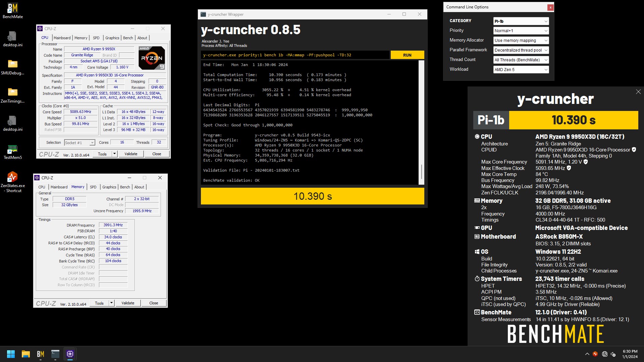Click the Pi-1b label in result panel

click(491, 120)
